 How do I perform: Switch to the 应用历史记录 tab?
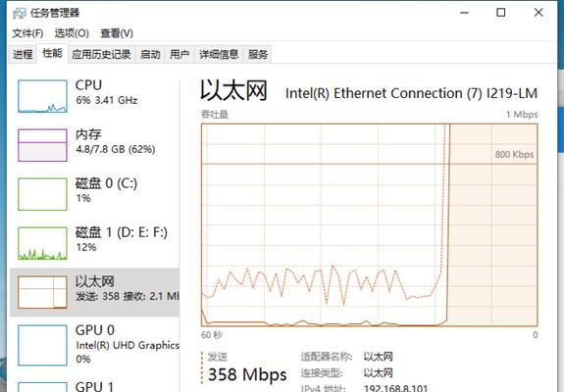(101, 55)
